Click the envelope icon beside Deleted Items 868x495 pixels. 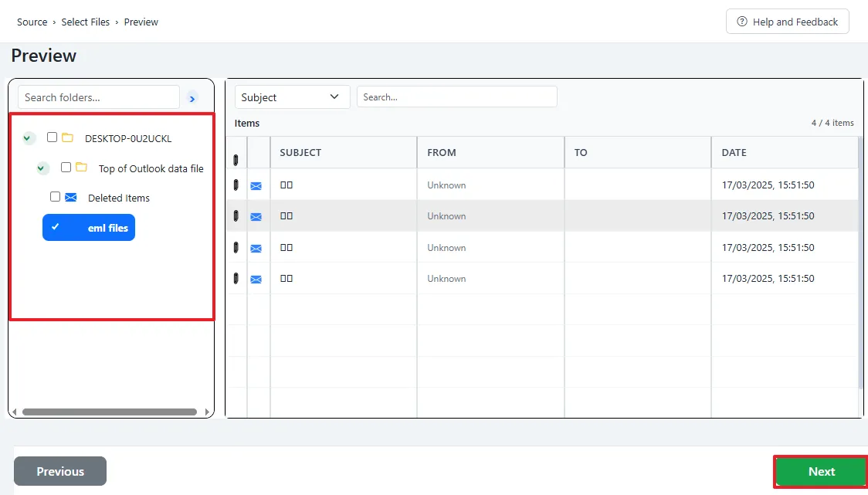(71, 197)
